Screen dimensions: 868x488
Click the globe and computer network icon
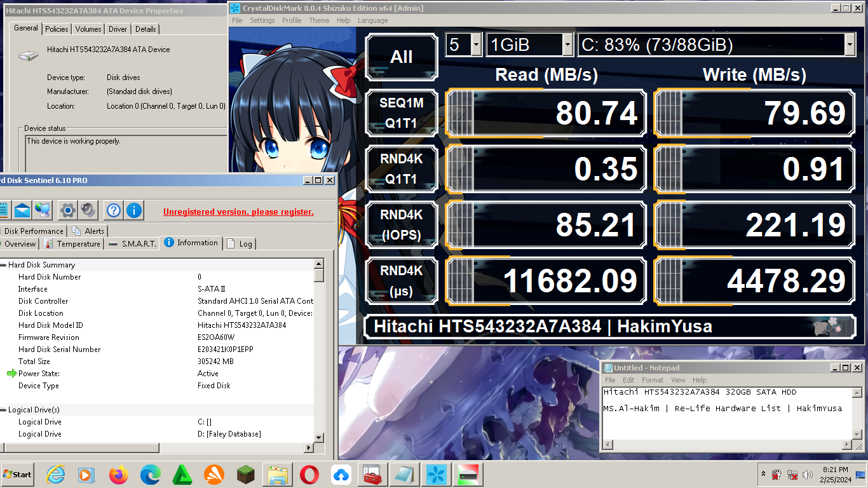click(43, 210)
